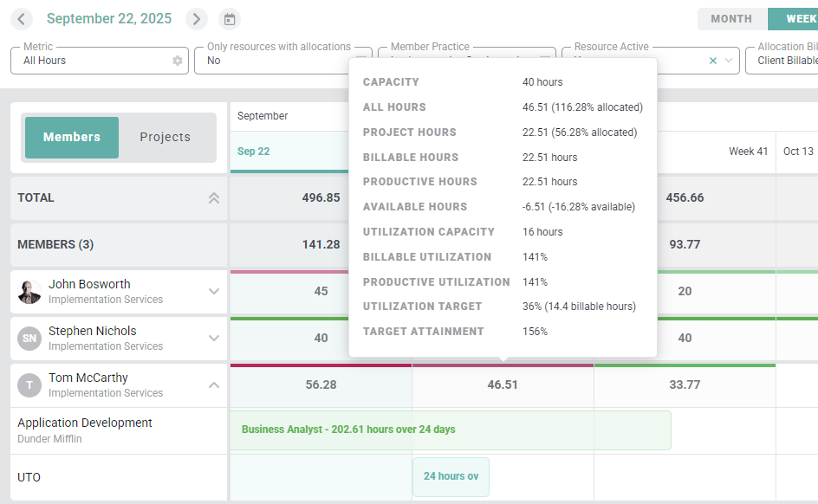The height and width of the screenshot is (504, 818).
Task: Clear the Resource Active filter with X
Action: pos(713,61)
